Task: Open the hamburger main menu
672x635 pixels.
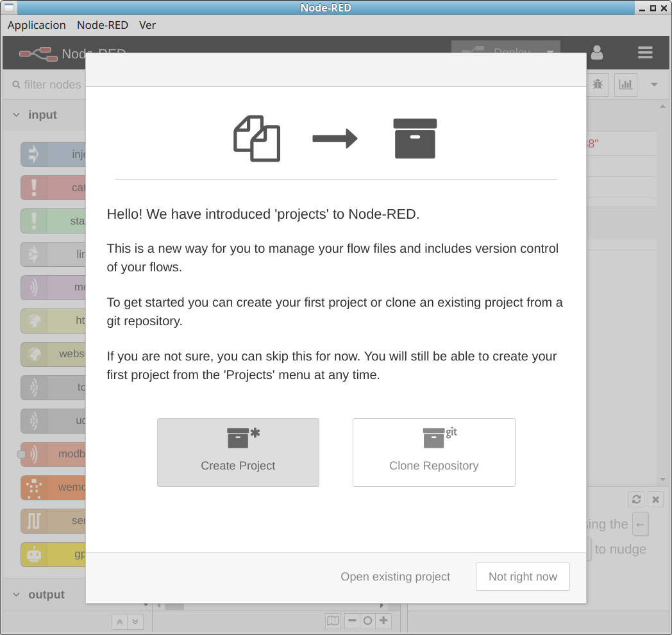Action: (645, 53)
